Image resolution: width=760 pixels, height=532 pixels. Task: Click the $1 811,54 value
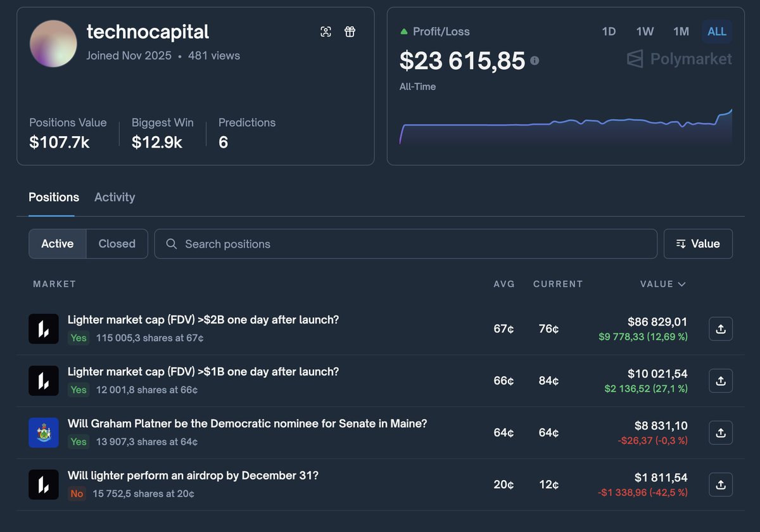click(x=661, y=478)
